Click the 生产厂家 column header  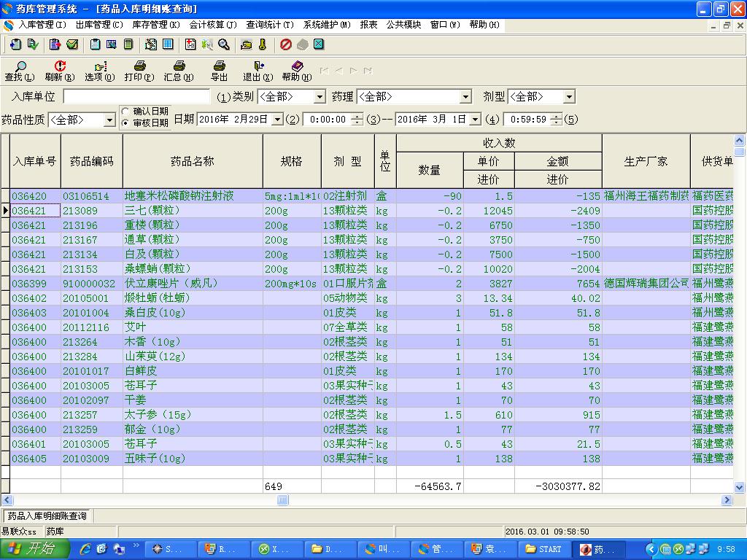pos(646,161)
